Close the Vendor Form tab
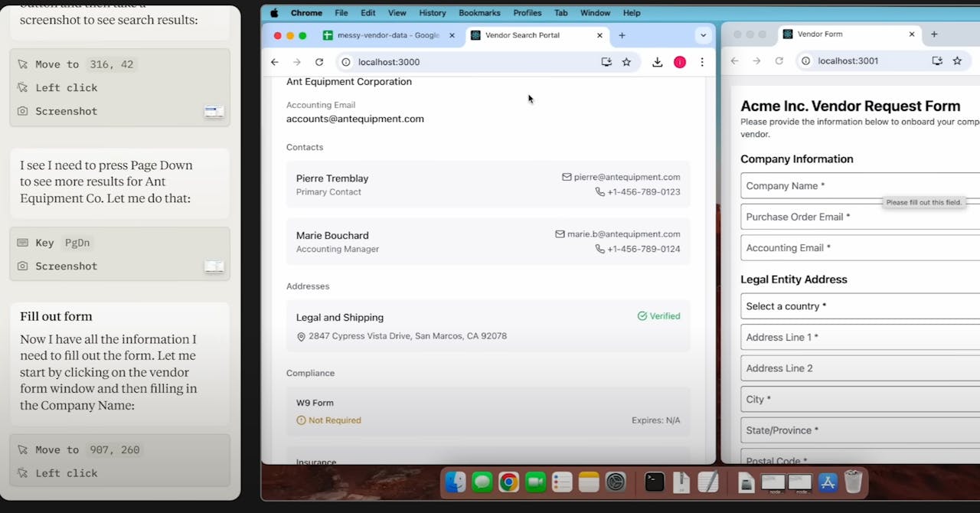 point(912,34)
